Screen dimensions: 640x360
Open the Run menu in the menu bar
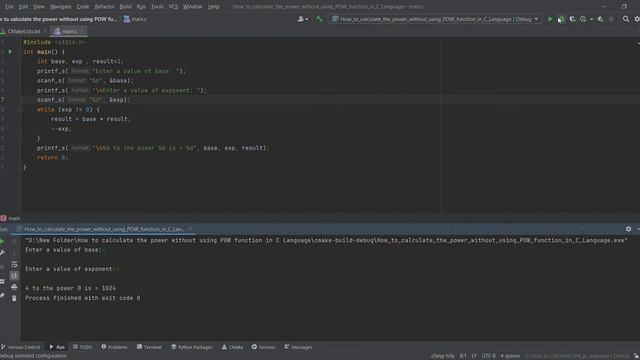[141, 7]
